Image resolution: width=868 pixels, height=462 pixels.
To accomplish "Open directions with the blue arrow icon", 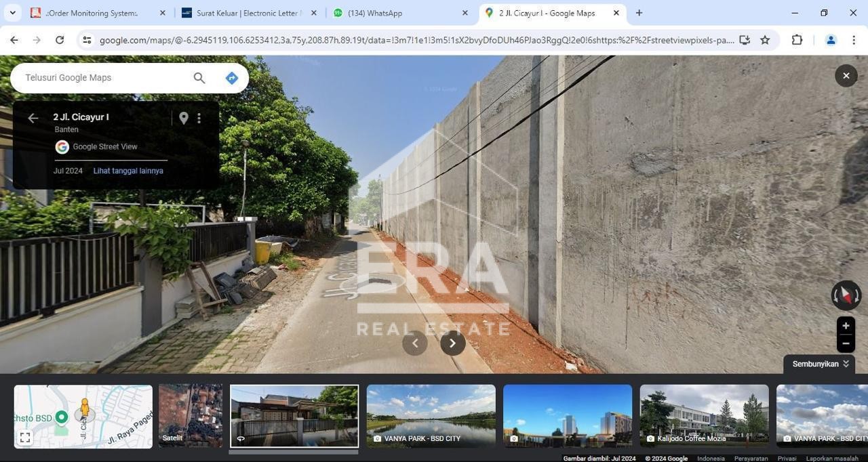I will [x=232, y=78].
